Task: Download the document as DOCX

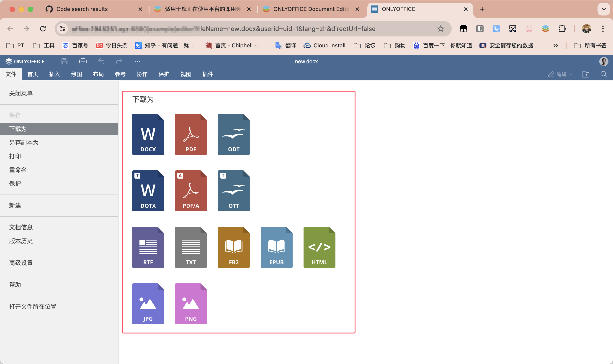Action: click(x=148, y=134)
